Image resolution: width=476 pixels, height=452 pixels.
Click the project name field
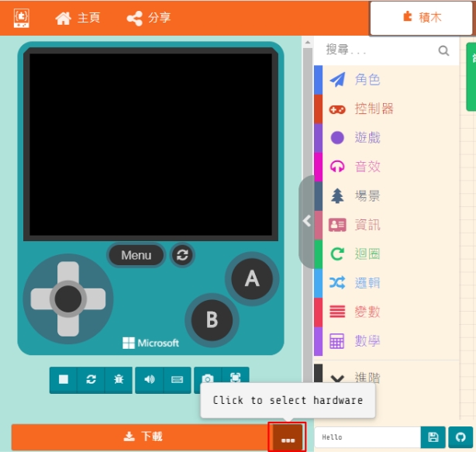click(367, 437)
